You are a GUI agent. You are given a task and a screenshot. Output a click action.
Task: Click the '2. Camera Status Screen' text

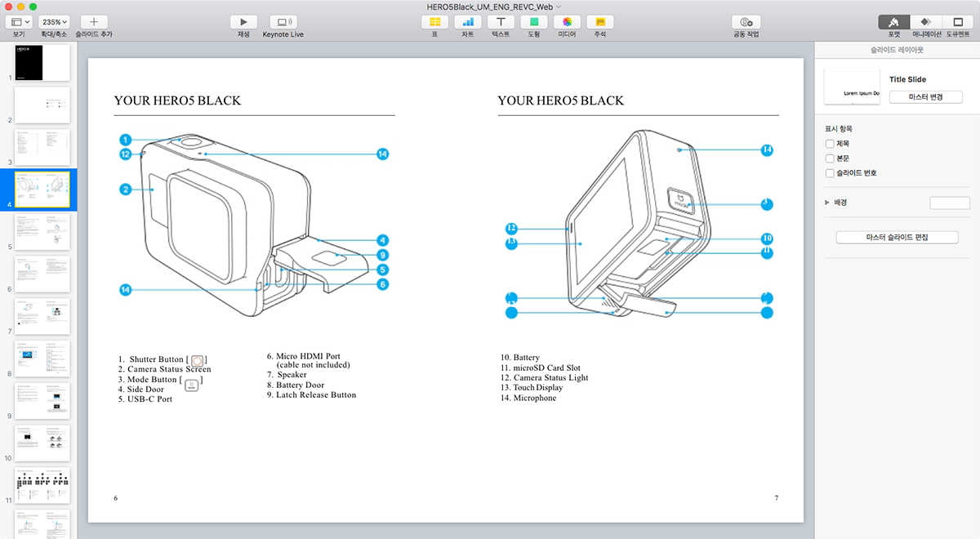(164, 369)
